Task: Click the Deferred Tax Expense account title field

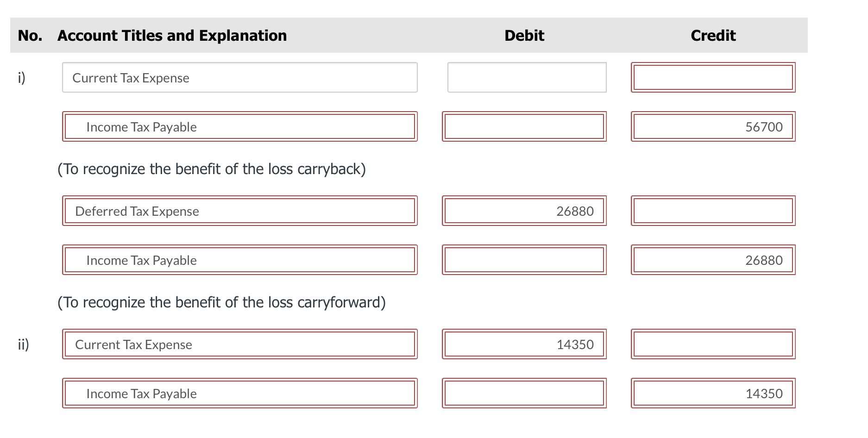Action: coord(239,211)
